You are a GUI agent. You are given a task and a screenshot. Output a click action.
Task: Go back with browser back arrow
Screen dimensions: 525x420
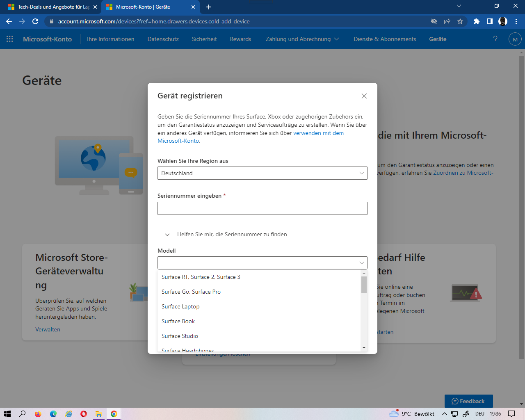coord(9,21)
